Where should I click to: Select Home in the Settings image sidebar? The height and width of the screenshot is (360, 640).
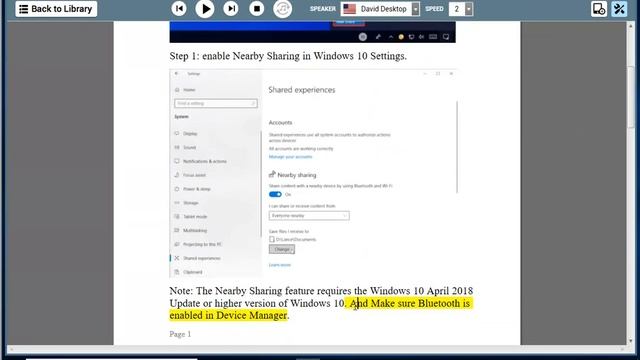point(189,90)
